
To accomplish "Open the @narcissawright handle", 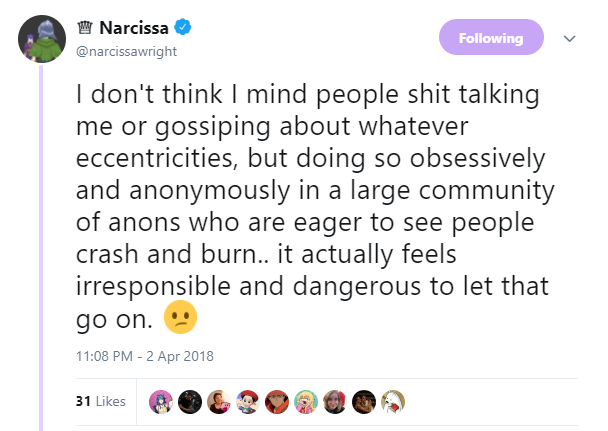I will pos(126,52).
